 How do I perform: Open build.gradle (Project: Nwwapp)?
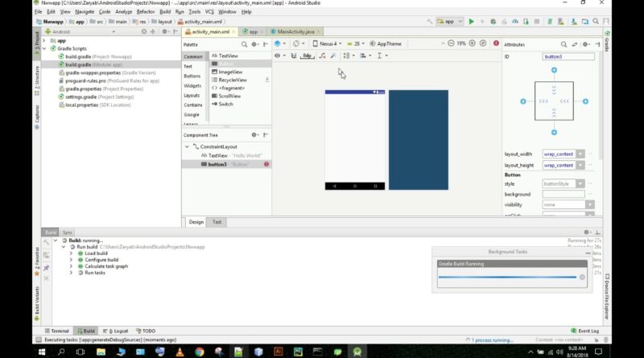(x=98, y=56)
